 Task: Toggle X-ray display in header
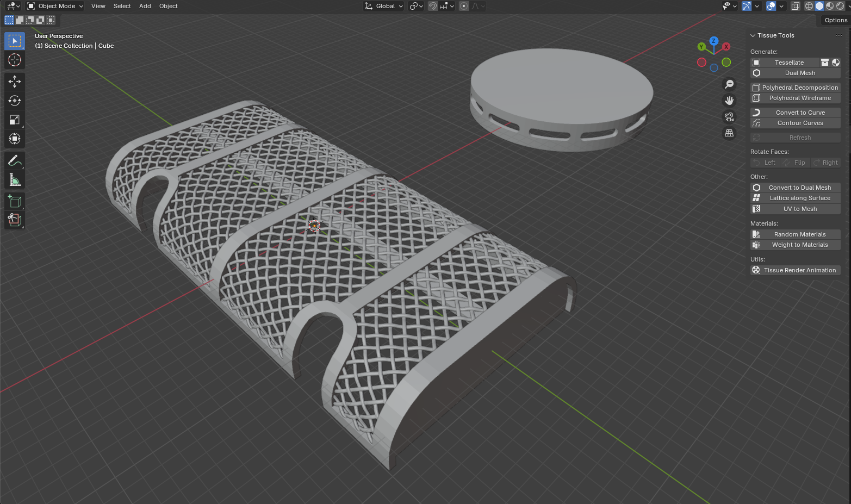tap(795, 6)
